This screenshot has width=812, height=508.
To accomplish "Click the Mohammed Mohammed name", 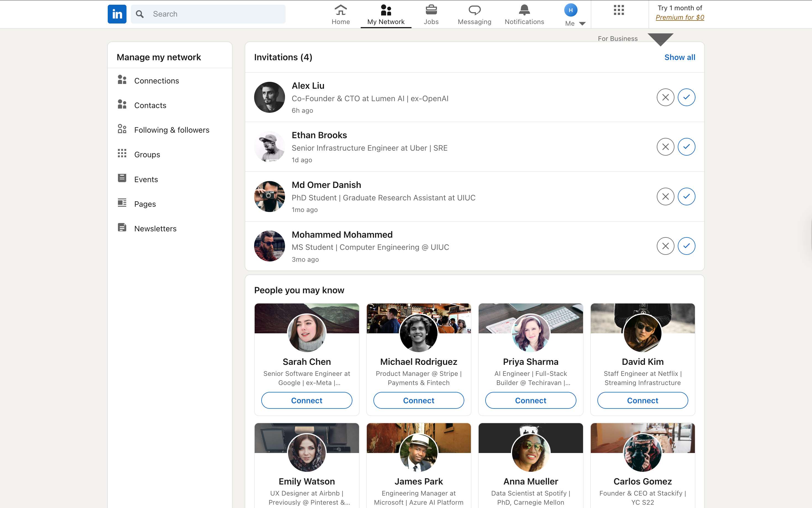I will (x=342, y=234).
